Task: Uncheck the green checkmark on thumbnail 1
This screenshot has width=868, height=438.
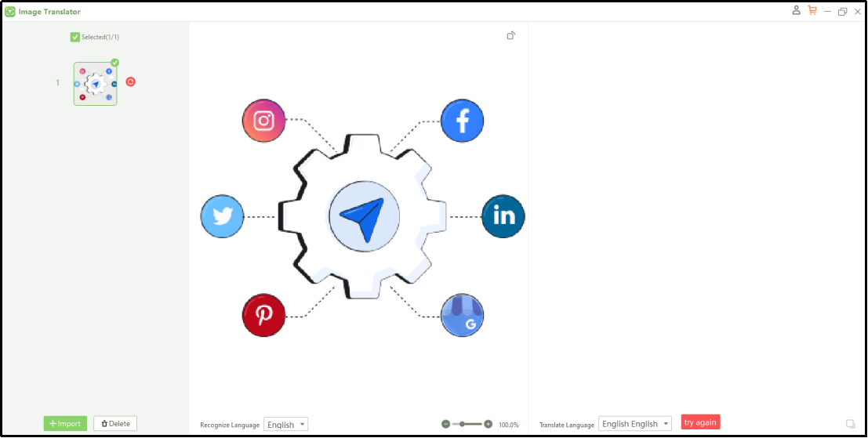Action: [114, 63]
